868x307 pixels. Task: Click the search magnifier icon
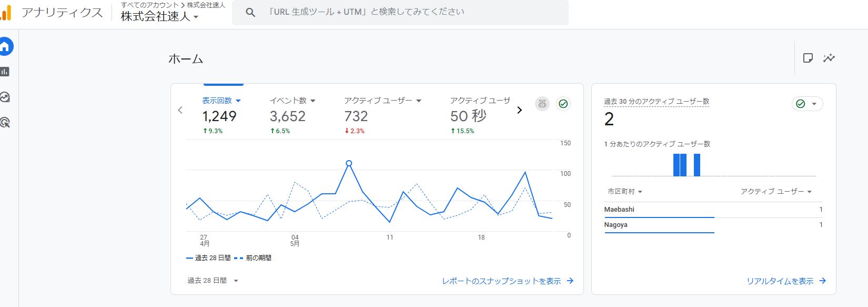[250, 13]
